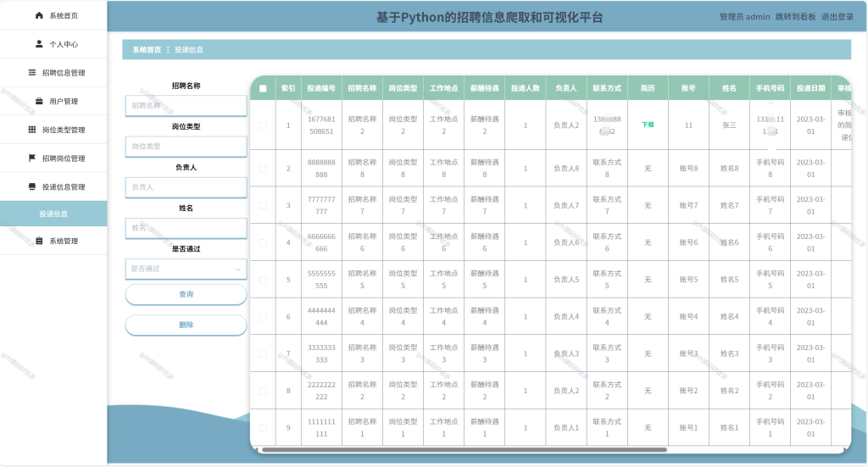Click the 投递编号 column header

321,88
